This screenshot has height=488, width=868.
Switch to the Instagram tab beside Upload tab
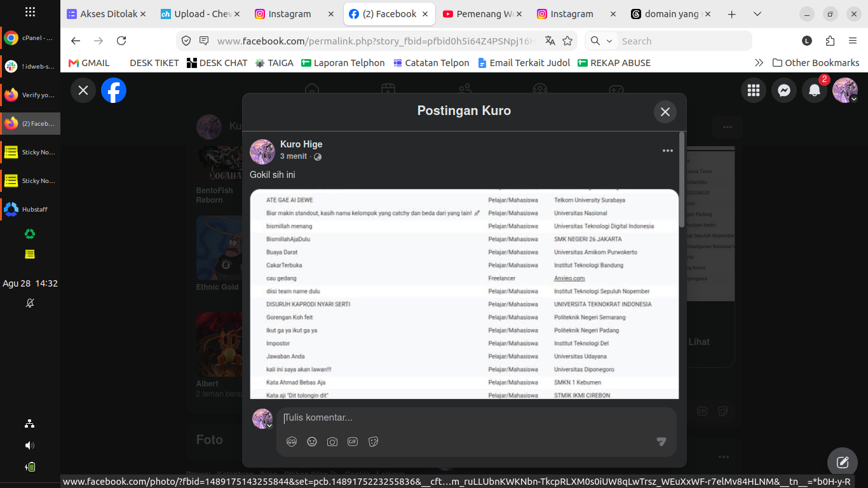(294, 14)
